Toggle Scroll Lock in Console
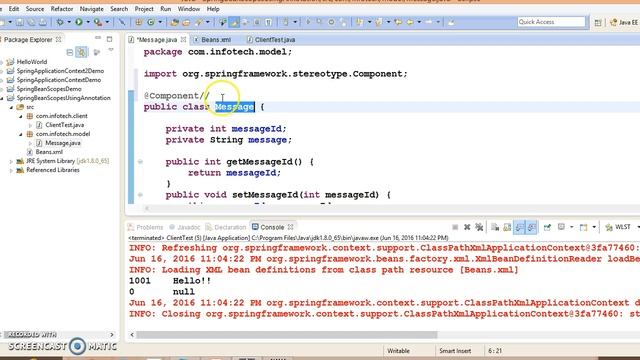Viewport: 640px width, 360px height. [x=507, y=227]
